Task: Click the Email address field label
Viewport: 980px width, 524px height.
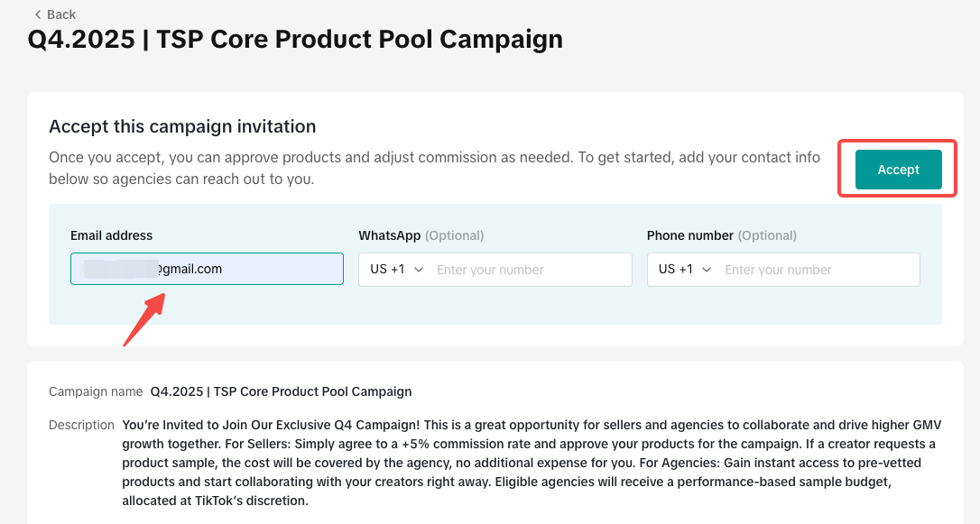Action: click(x=112, y=235)
